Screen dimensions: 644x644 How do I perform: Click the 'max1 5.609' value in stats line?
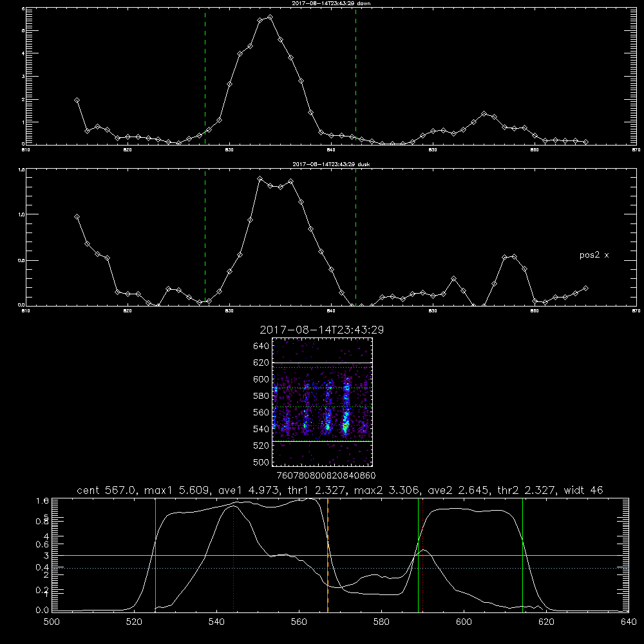coord(178,490)
